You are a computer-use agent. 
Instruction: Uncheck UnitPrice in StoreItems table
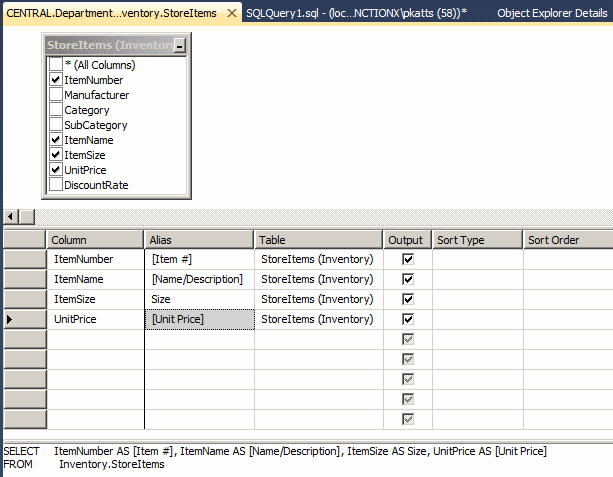(x=56, y=170)
